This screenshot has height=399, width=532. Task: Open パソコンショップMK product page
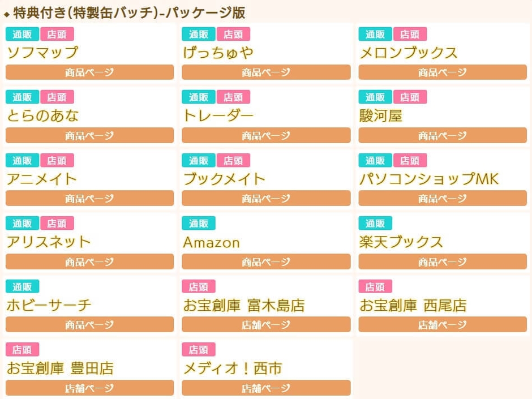tap(443, 198)
